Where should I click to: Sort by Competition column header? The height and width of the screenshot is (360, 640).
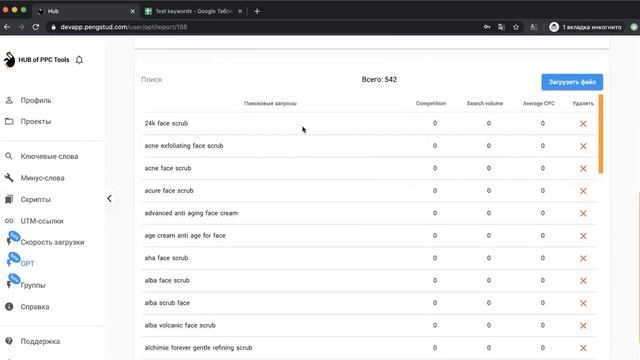(x=431, y=103)
